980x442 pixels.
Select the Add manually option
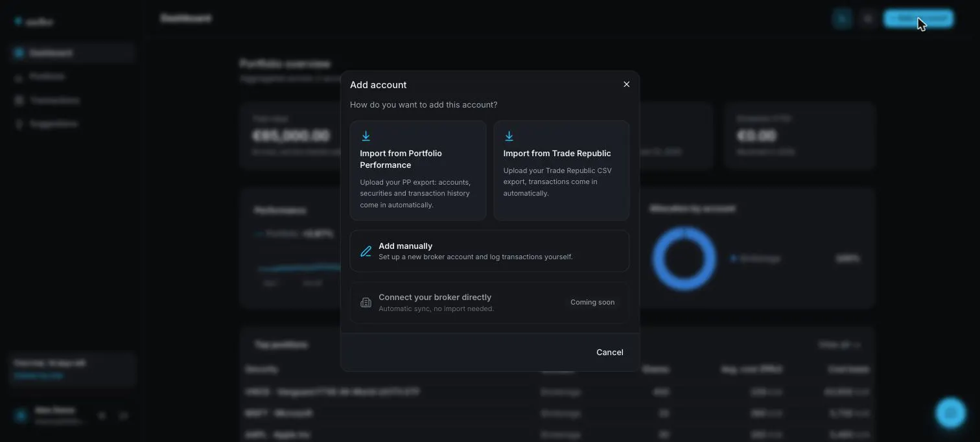click(489, 251)
